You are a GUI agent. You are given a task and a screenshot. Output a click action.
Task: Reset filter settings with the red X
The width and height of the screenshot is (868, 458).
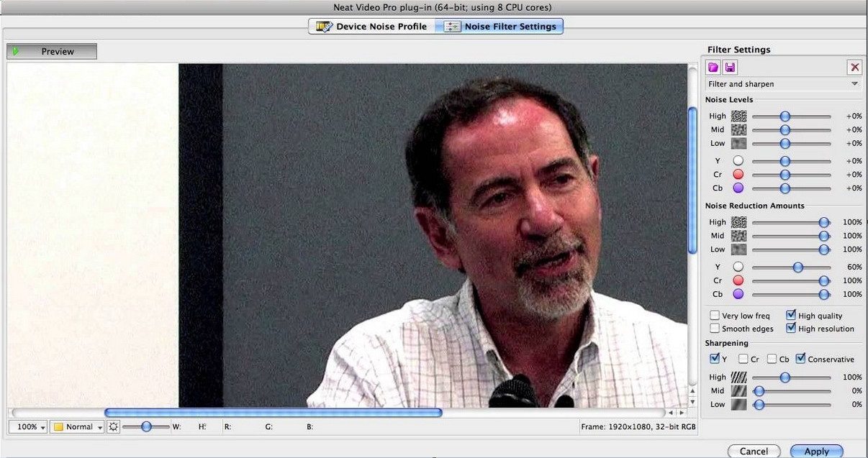point(854,66)
